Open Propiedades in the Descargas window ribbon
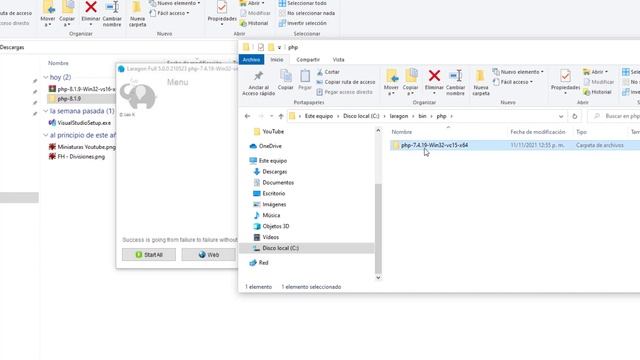Image resolution: width=640 pixels, height=360 pixels. pos(222,13)
